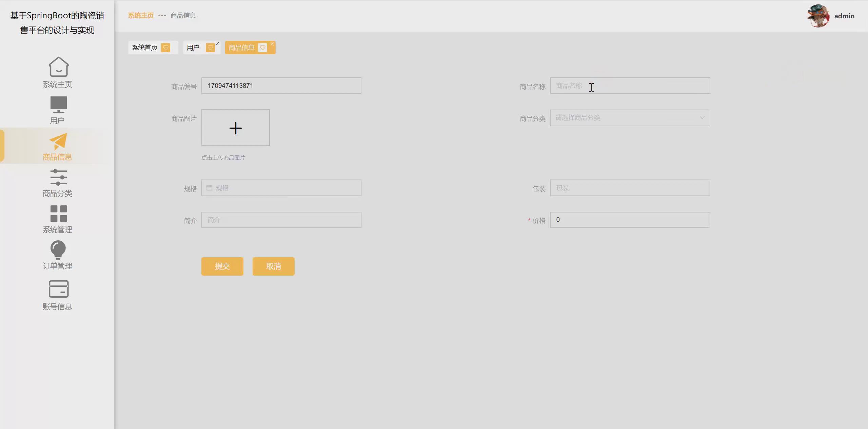Screen dimensions: 868x429
Task: Expand the 请选择商品分类 dropdown
Action: (x=630, y=118)
